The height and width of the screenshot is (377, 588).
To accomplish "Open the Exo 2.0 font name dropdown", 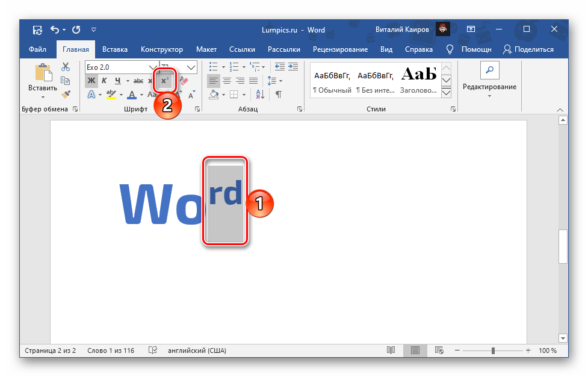I will (x=153, y=67).
